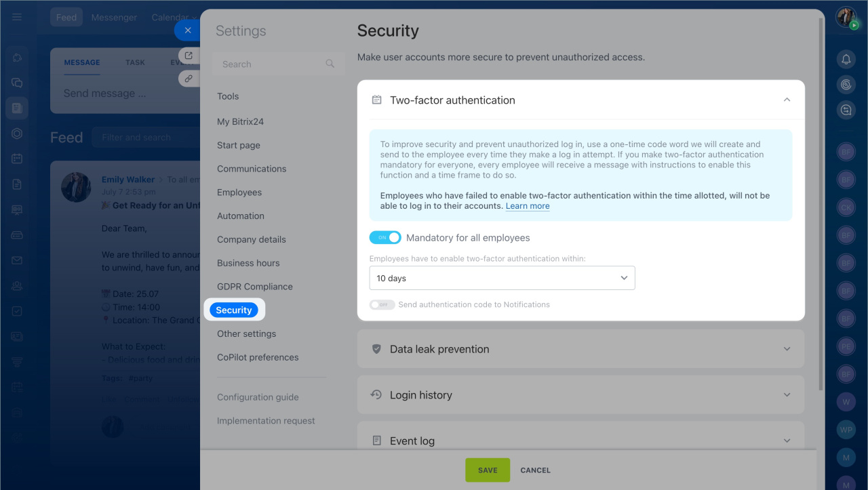Click the search magnifier in Settings
The height and width of the screenshot is (490, 868).
tap(330, 64)
